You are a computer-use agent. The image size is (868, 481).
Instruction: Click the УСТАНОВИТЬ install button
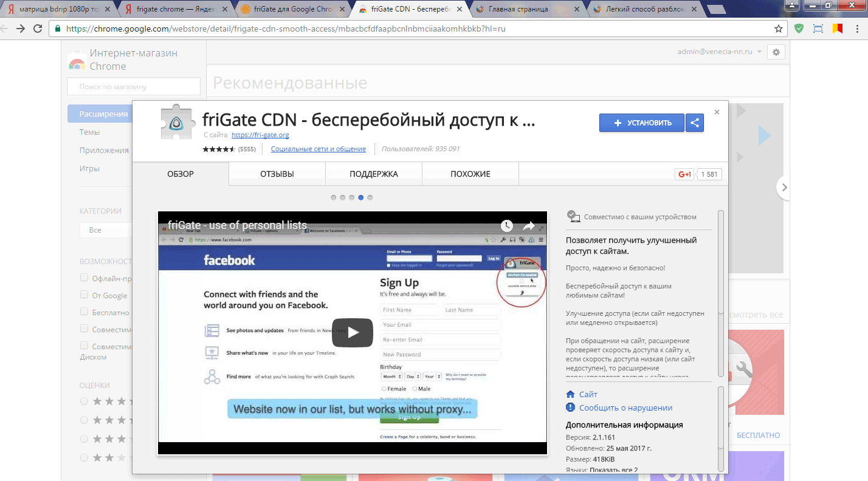click(642, 123)
